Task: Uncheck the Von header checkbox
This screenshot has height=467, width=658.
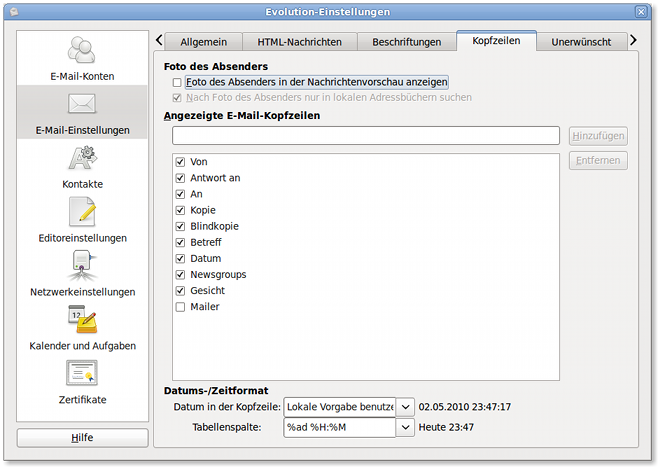Action: pos(180,162)
